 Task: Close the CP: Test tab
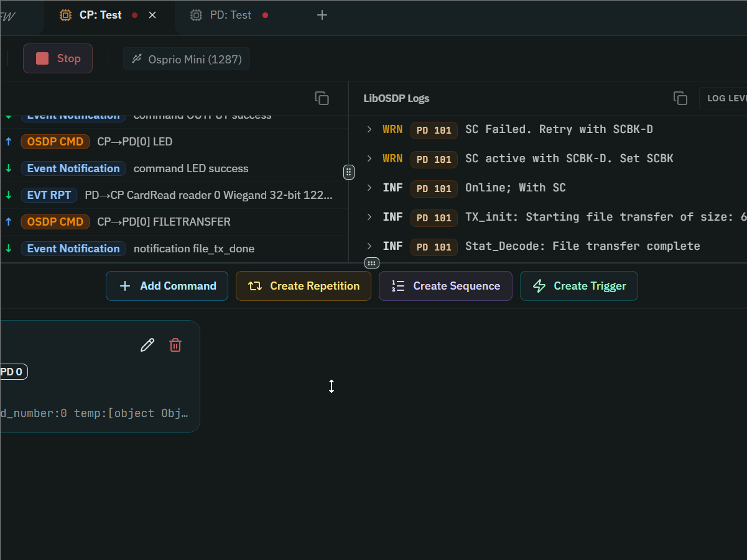pos(152,15)
